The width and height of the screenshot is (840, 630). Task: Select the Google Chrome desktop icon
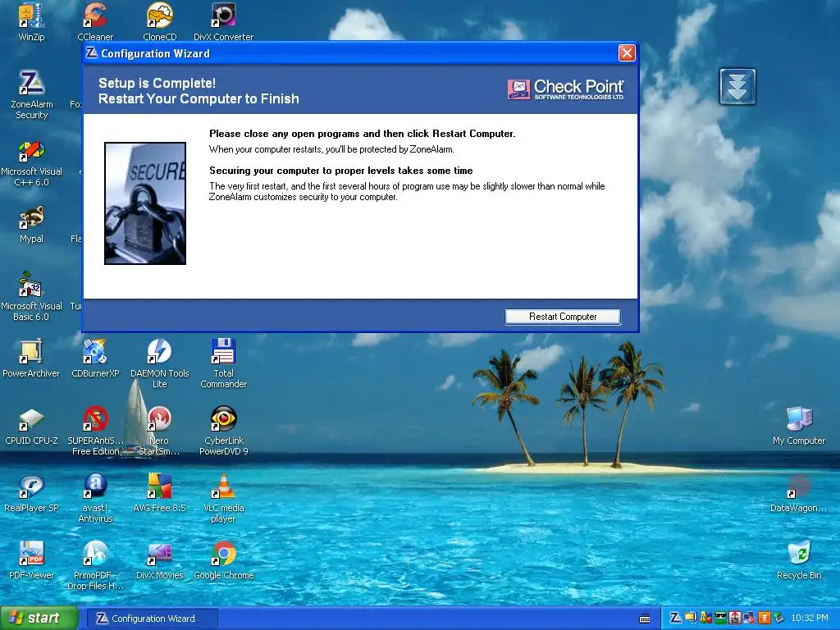click(x=223, y=560)
